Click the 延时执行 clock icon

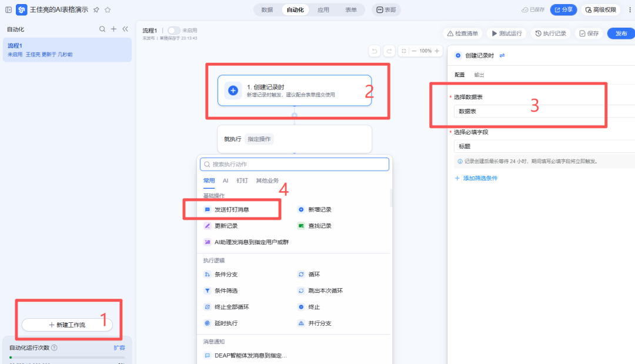coord(208,323)
